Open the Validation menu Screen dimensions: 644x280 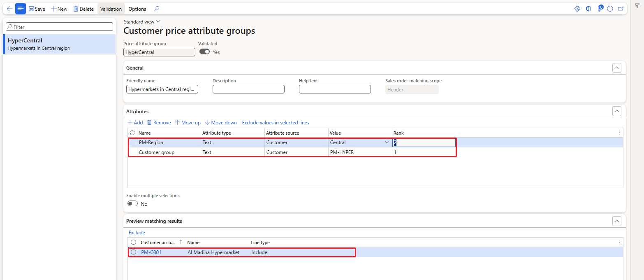point(111,9)
